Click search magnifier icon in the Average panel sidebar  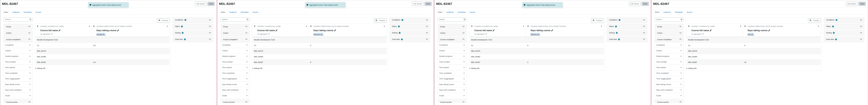click(30, 20)
